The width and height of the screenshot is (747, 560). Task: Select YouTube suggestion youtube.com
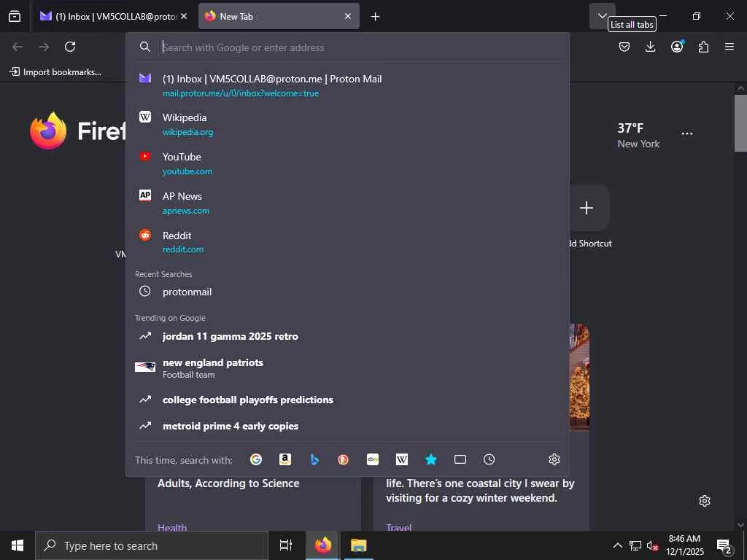[x=348, y=164]
